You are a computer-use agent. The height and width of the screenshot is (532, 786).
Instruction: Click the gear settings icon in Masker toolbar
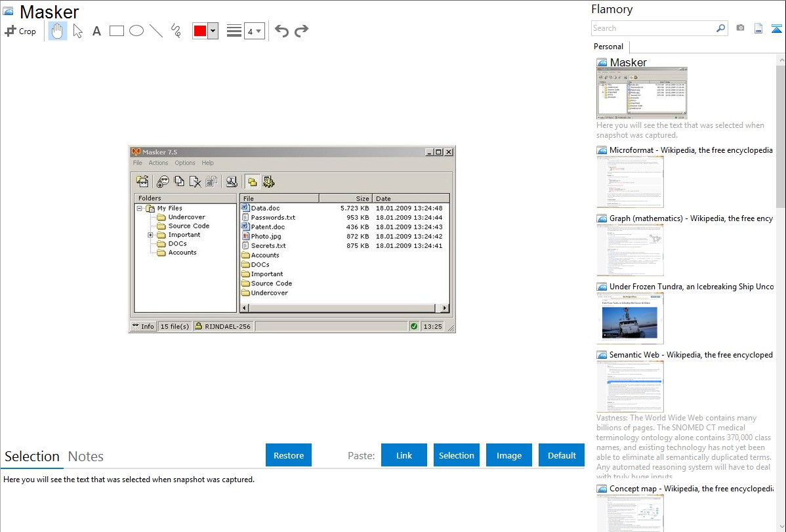point(268,182)
